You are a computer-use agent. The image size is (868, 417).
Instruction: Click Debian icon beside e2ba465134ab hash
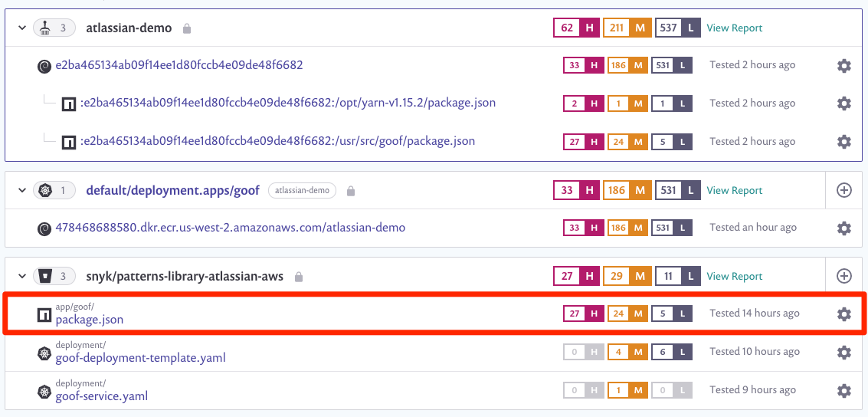coord(44,67)
